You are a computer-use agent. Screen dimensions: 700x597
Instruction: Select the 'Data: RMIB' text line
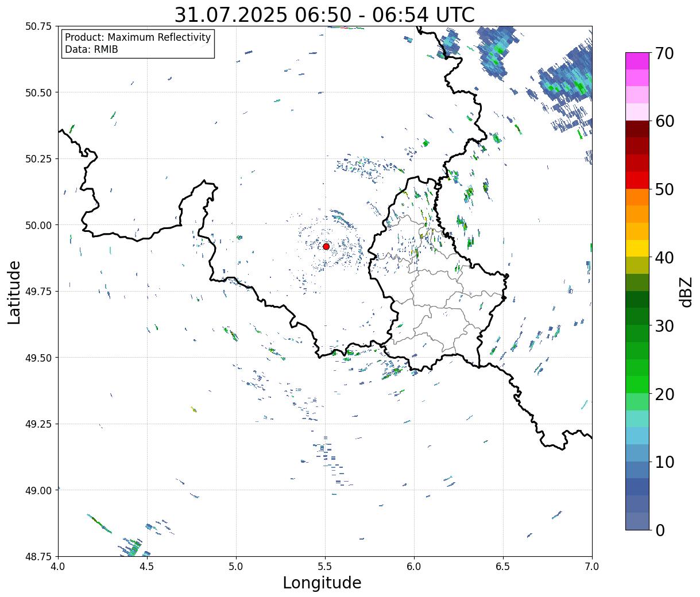91,50
